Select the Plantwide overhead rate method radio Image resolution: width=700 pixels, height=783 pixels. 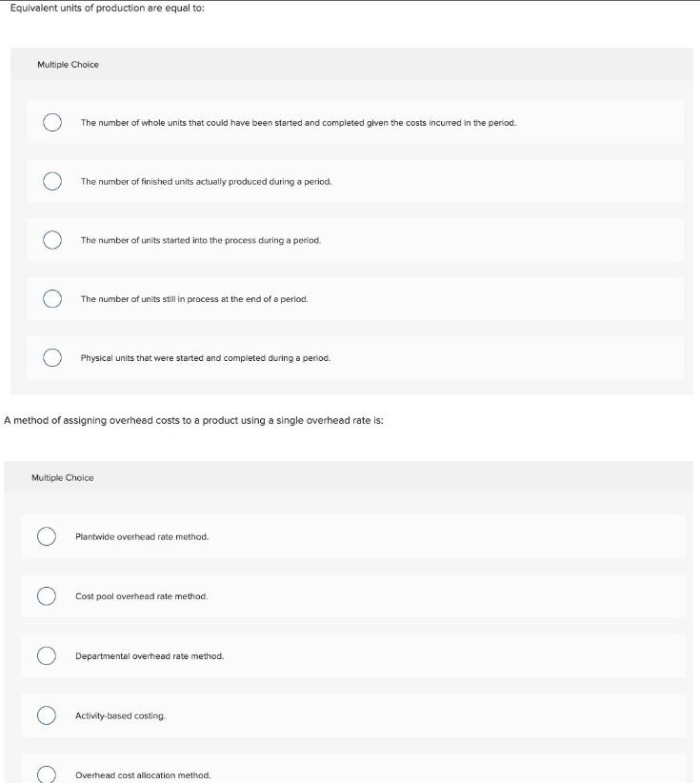[x=46, y=536]
